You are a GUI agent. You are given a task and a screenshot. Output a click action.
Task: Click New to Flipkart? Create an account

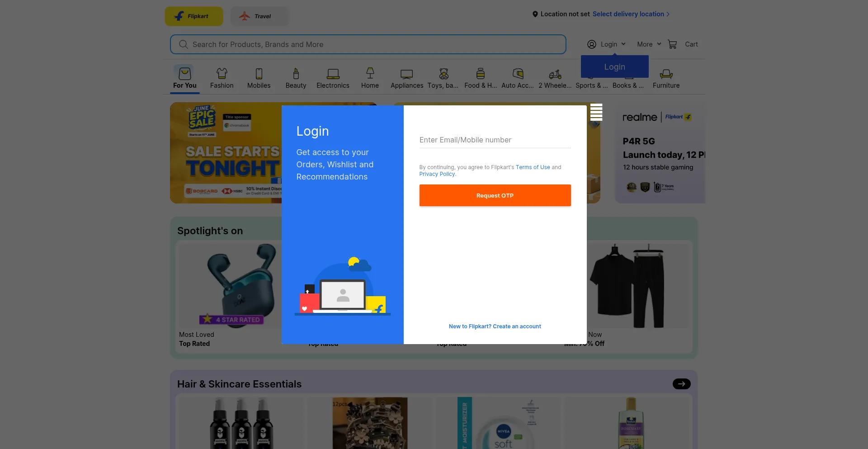495,326
